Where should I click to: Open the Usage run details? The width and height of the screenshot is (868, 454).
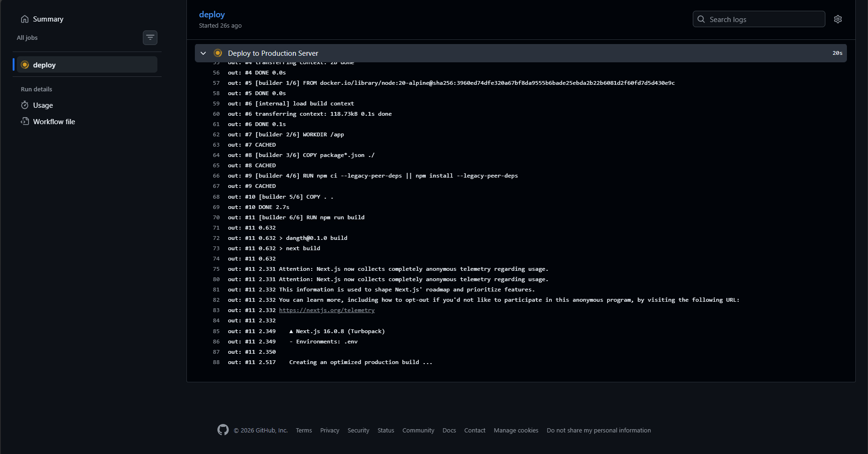[43, 105]
